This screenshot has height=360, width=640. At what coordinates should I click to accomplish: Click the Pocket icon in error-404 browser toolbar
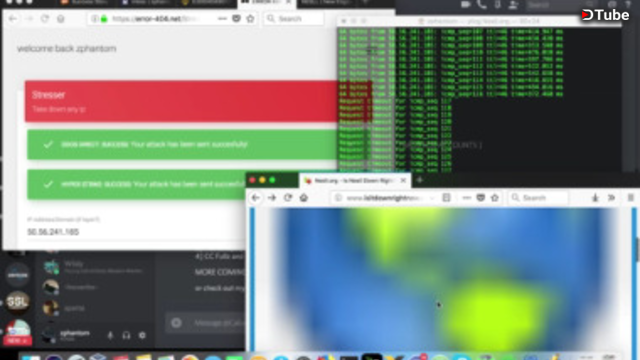236,19
